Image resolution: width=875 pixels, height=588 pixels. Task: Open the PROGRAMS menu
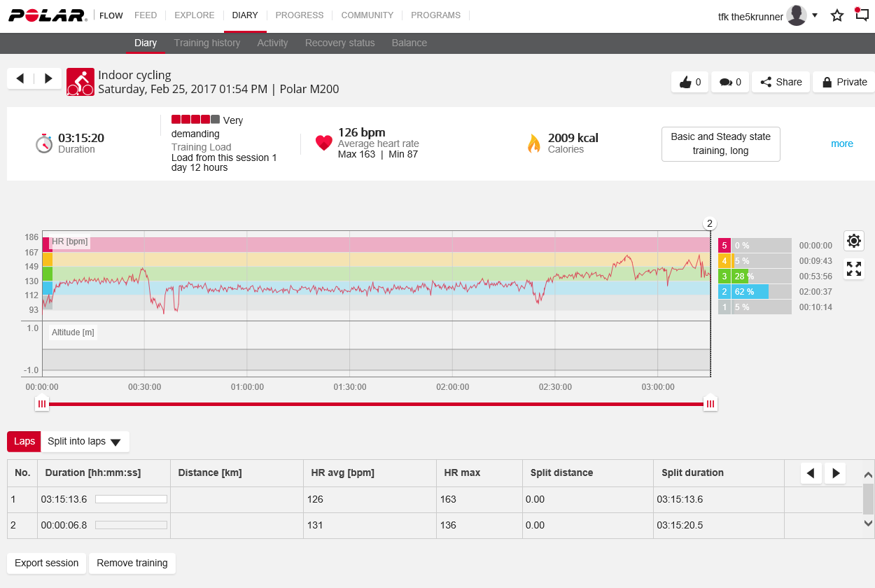tap(435, 15)
